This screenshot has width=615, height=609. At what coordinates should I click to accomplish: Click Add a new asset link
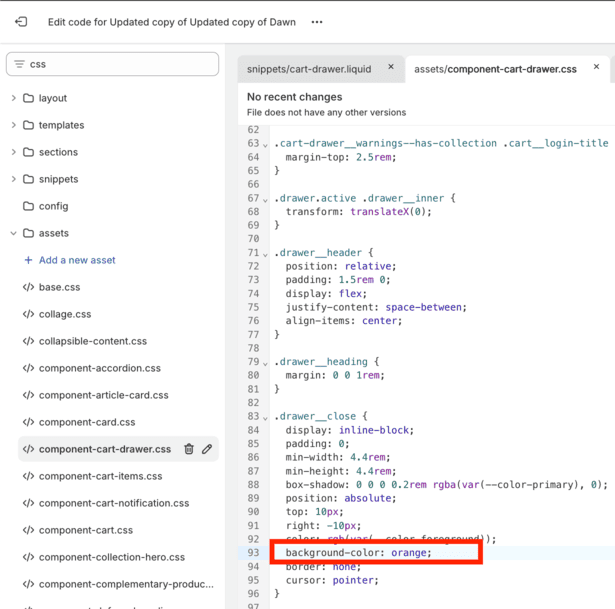(77, 260)
